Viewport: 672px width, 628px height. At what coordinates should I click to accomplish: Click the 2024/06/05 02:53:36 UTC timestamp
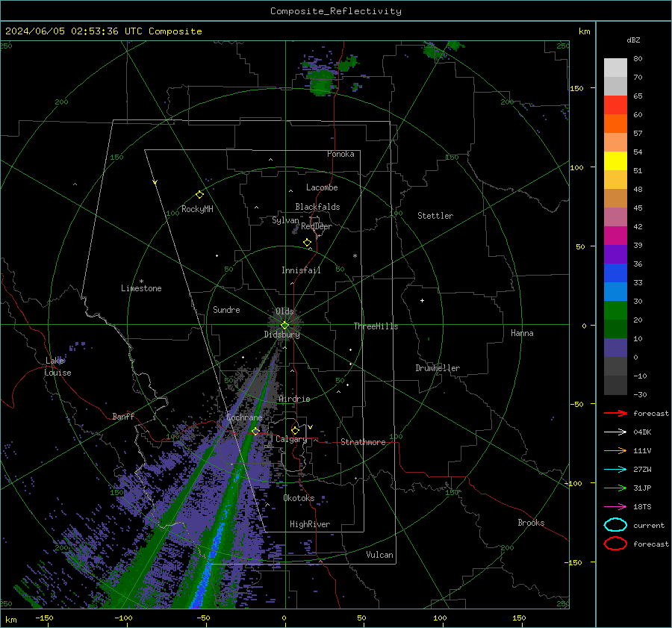[x=74, y=31]
